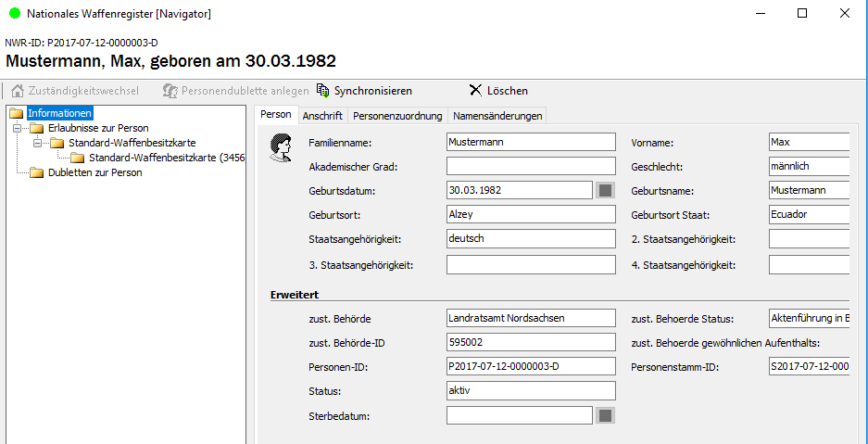Open the Personenzuordnung tab

397,116
